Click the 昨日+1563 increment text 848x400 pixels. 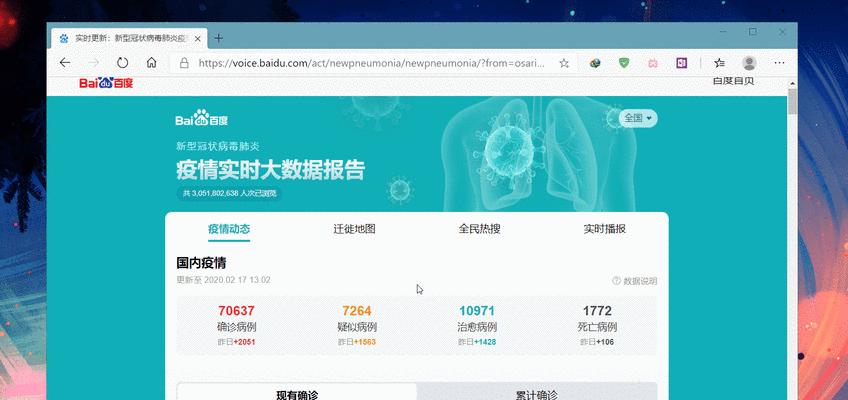[x=357, y=342]
